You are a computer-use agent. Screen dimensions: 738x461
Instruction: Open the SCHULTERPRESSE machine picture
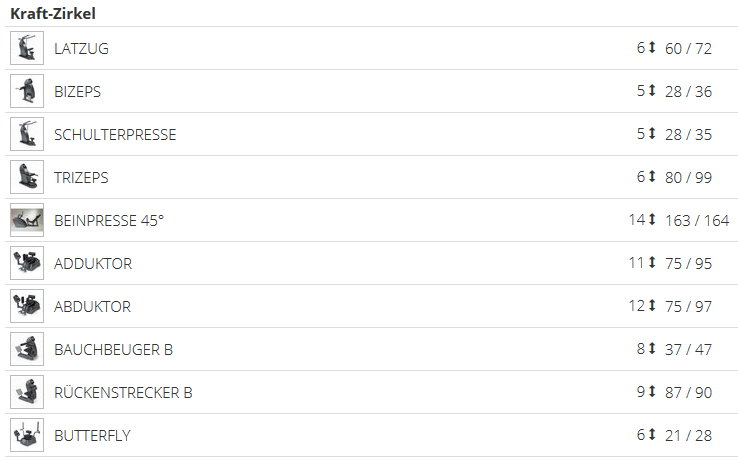tap(27, 134)
